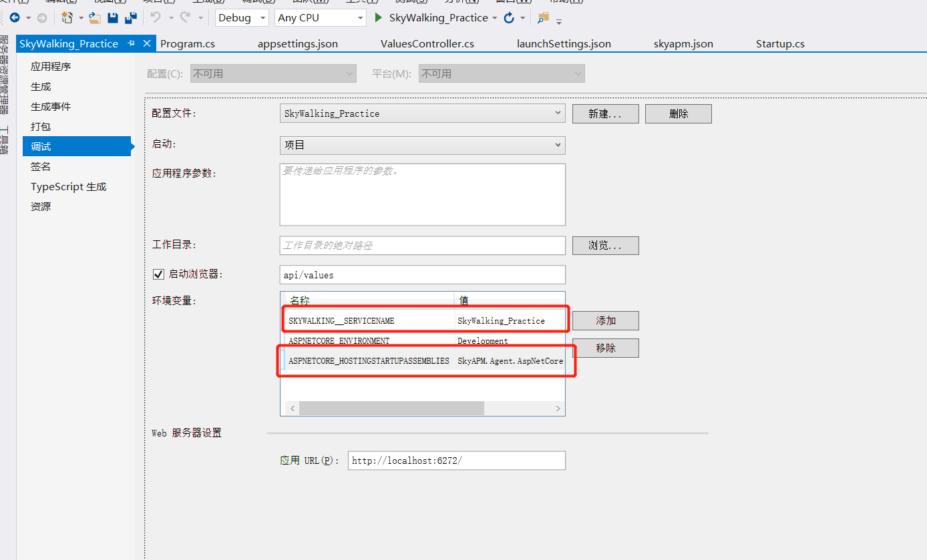Open the 工具箱 side panel tab
The width and height of the screenshot is (927, 560).
(x=5, y=140)
